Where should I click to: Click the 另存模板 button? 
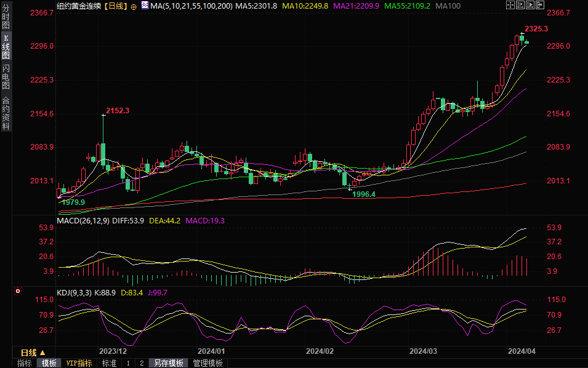pyautogui.click(x=169, y=363)
